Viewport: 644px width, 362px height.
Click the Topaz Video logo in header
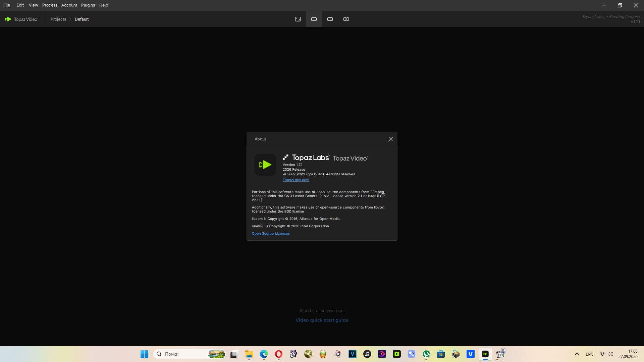(21, 19)
